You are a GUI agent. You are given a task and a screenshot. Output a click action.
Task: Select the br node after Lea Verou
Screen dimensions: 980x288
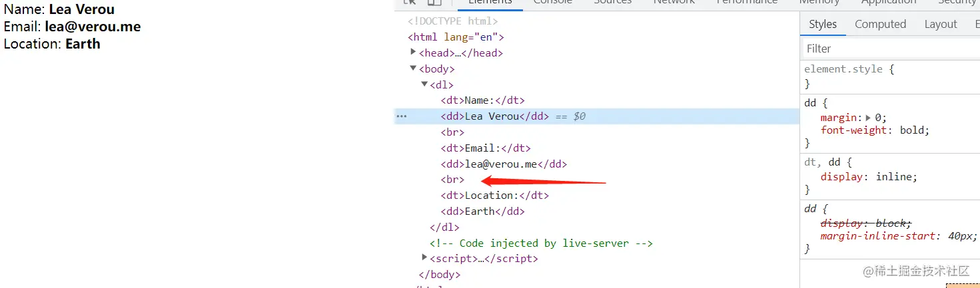click(x=452, y=132)
